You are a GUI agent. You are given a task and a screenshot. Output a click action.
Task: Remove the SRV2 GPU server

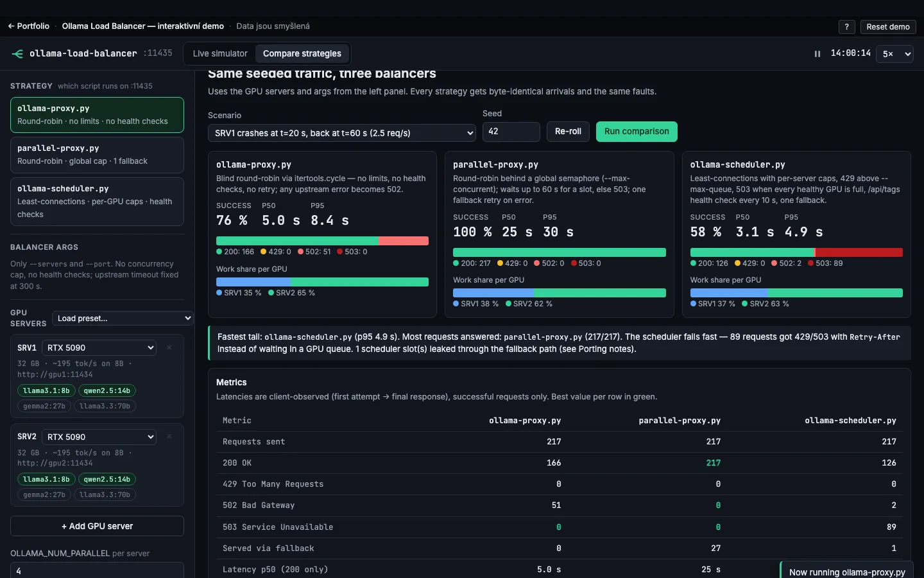[169, 437]
